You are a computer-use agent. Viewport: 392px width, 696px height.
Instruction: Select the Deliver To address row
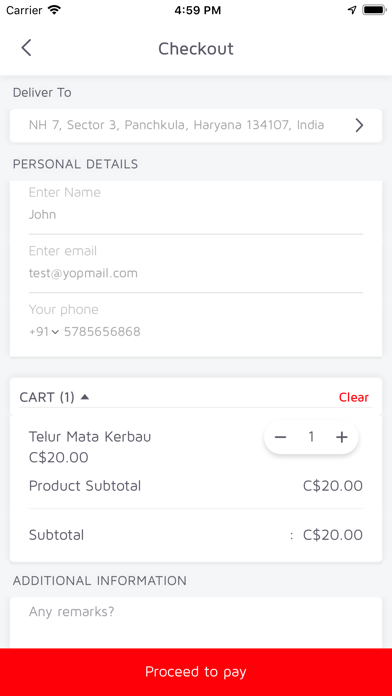pos(196,126)
